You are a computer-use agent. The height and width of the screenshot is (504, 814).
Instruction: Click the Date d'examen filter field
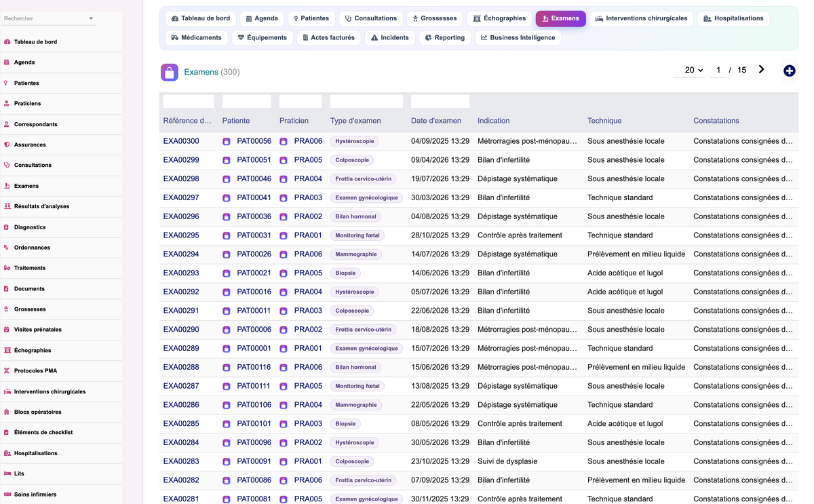point(440,102)
